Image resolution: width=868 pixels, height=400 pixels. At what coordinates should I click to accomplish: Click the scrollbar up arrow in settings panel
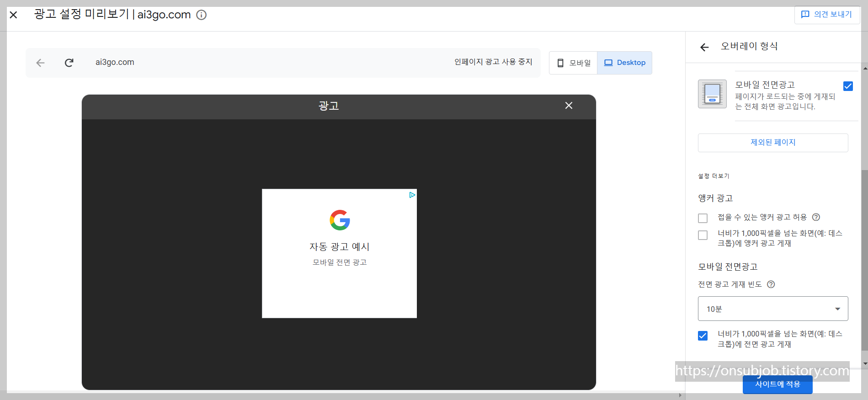[x=865, y=68]
